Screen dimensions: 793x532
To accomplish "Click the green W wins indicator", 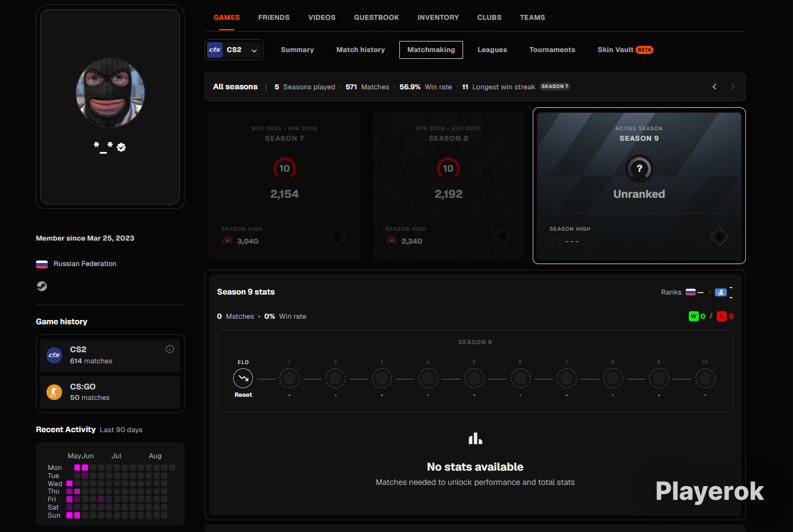I will [x=693, y=316].
